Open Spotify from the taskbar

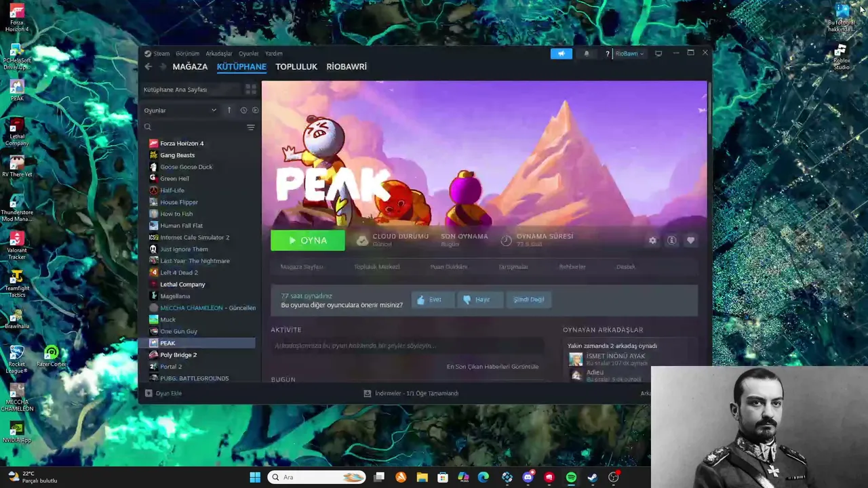(571, 477)
